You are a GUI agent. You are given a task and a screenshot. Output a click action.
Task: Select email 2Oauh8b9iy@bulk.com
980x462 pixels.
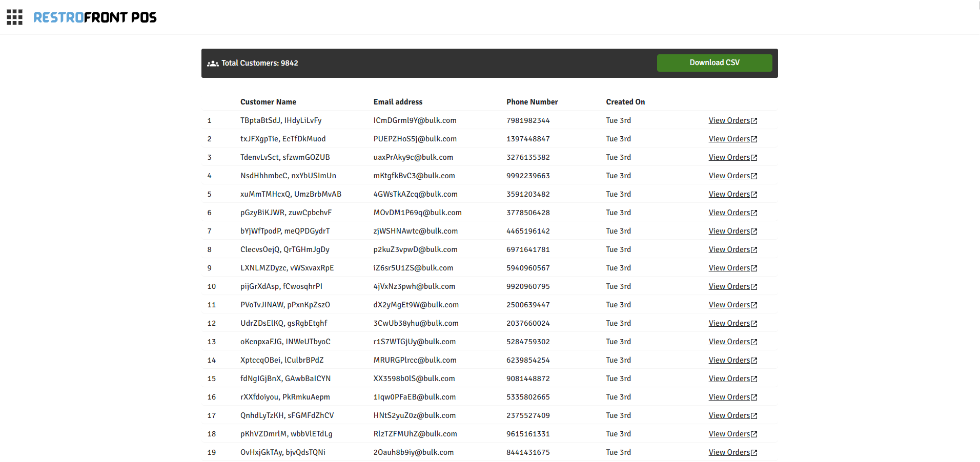click(x=414, y=452)
